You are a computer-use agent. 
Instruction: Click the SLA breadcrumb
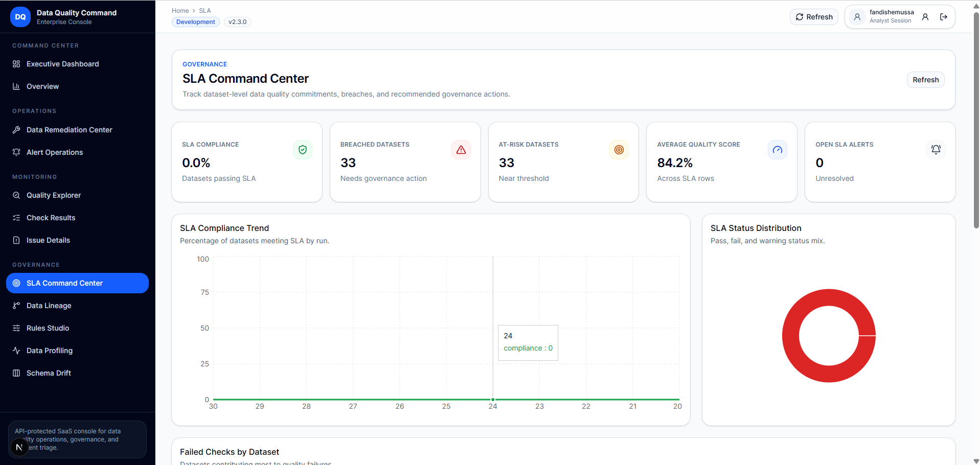[204, 11]
